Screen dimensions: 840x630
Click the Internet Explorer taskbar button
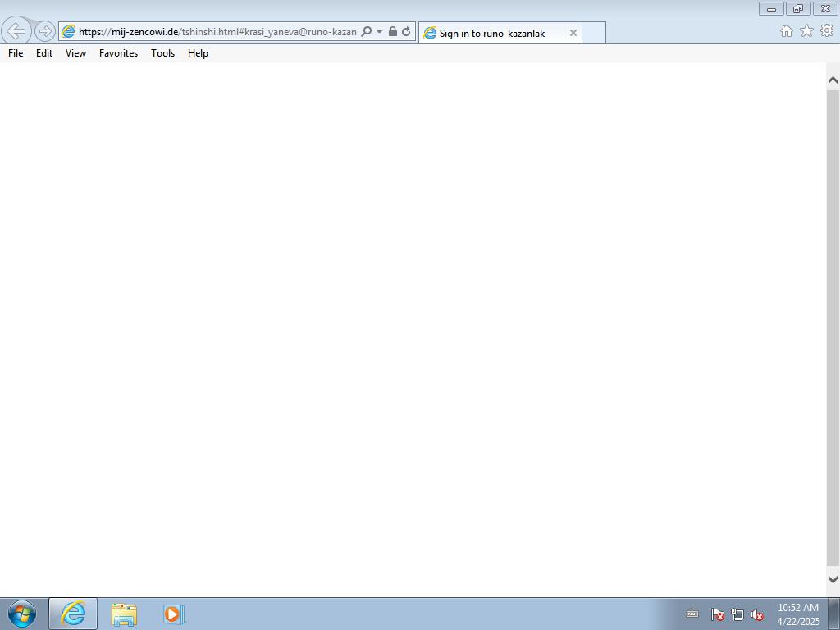tap(73, 614)
